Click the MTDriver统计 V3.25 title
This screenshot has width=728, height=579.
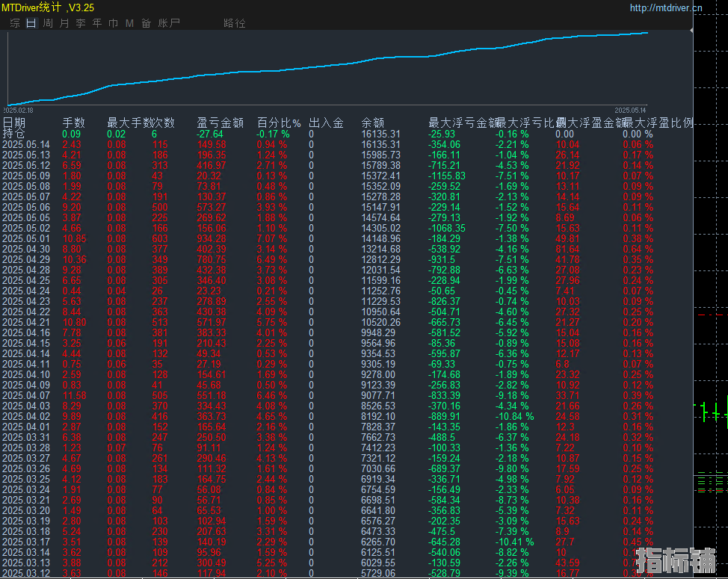48,7
